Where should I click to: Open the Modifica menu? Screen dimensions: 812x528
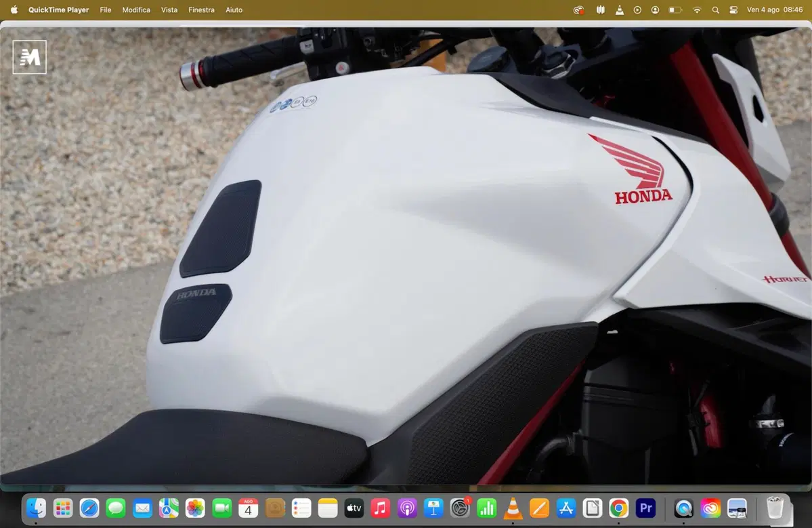(136, 10)
